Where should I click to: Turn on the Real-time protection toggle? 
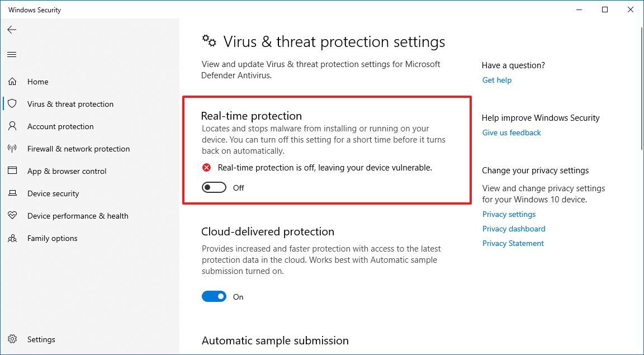[214, 187]
